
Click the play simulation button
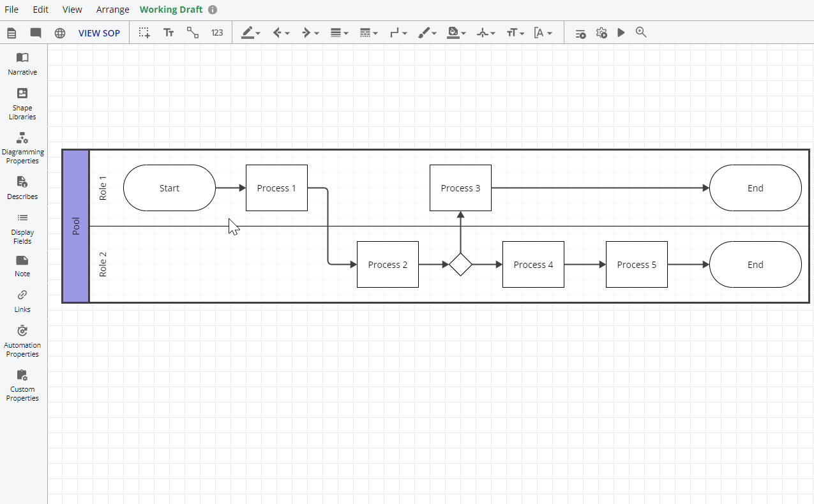tap(621, 33)
